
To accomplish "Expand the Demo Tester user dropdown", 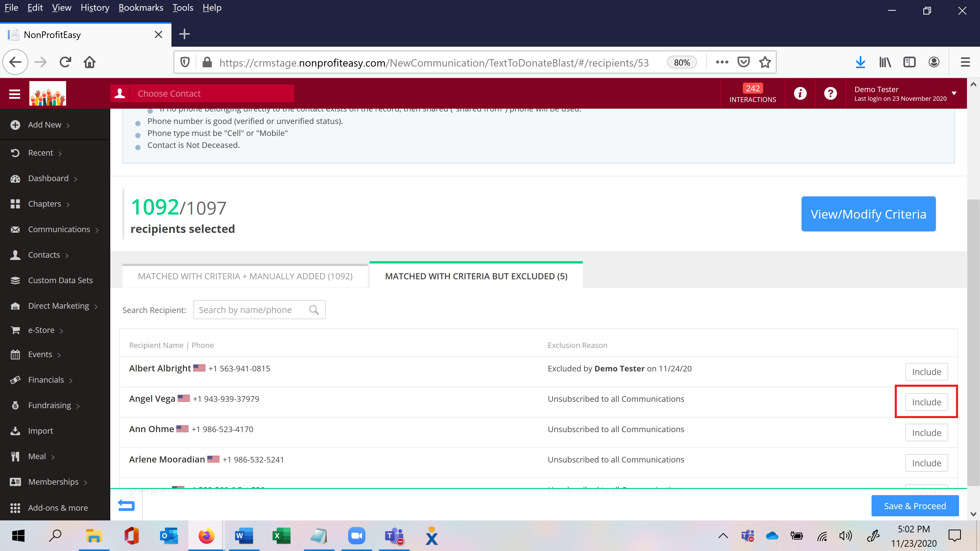I will pyautogui.click(x=954, y=94).
